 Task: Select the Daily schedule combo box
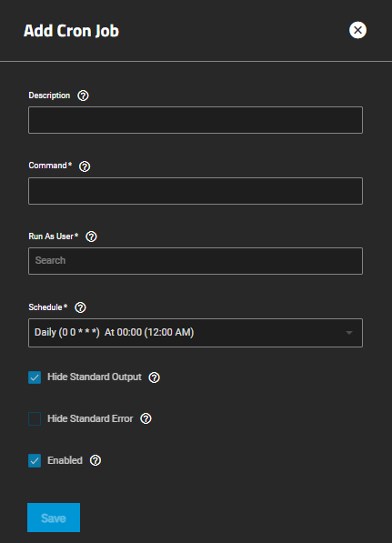(x=196, y=333)
